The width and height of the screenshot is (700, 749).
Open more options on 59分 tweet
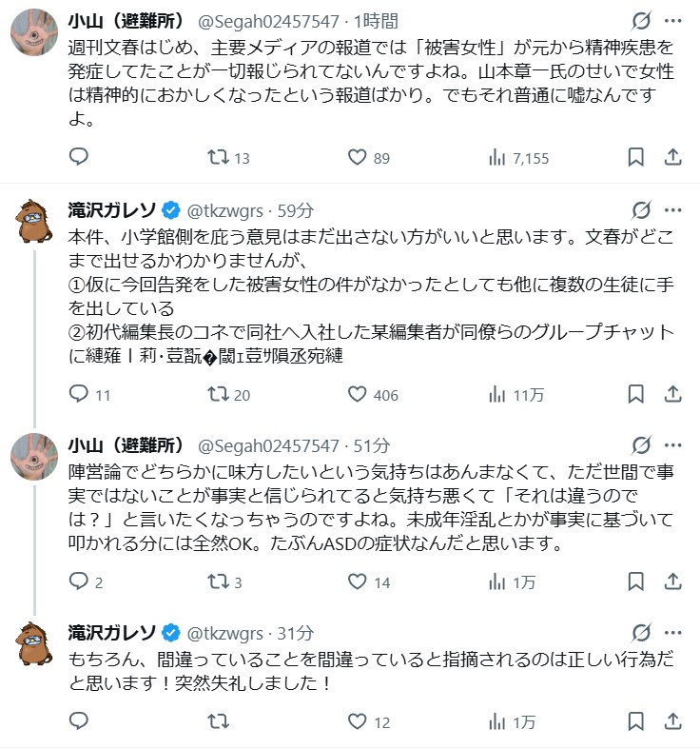click(673, 210)
